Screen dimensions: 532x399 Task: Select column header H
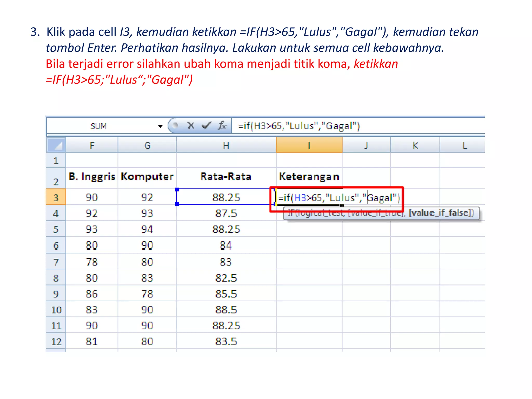[x=226, y=145]
